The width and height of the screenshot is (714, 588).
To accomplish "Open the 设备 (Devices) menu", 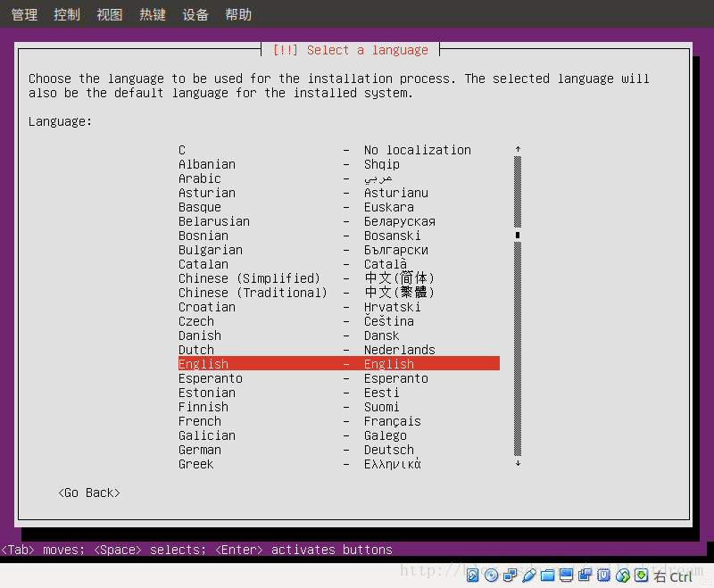I will coord(195,13).
